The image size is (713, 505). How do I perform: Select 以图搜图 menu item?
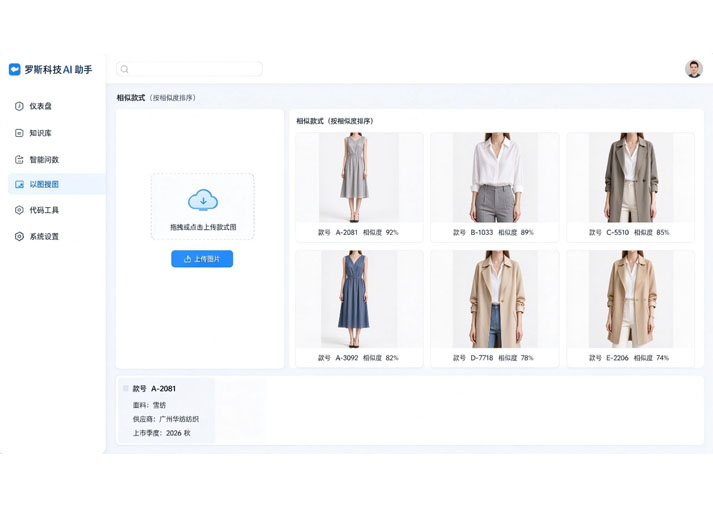click(56, 184)
